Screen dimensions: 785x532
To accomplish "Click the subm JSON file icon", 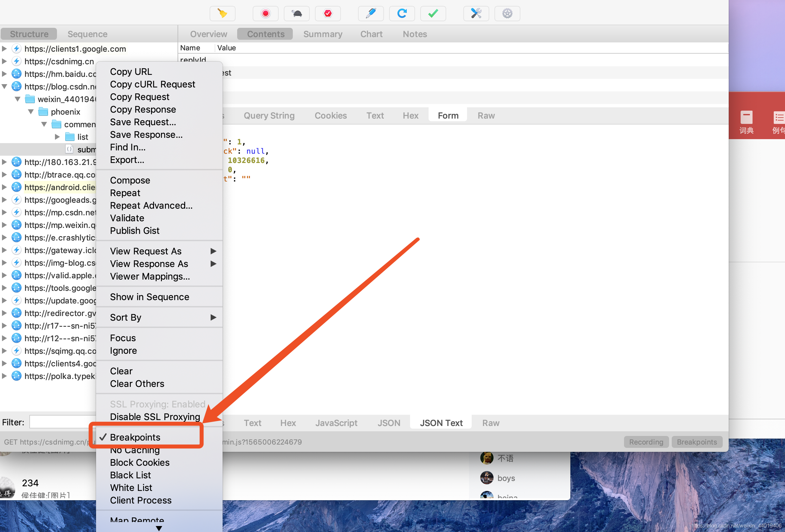I will click(x=69, y=149).
